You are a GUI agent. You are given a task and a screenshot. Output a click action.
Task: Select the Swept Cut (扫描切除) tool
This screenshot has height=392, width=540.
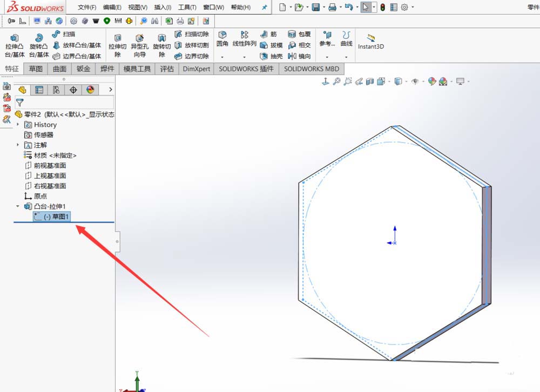(x=192, y=34)
